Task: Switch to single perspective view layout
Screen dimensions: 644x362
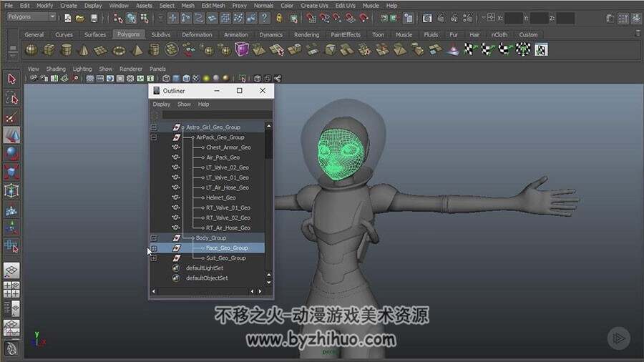Action: coord(11,271)
